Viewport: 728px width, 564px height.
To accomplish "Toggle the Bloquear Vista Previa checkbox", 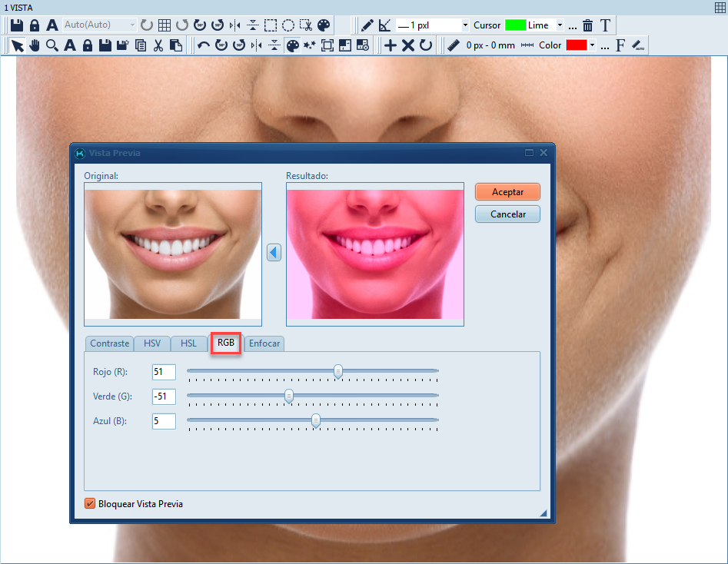I will tap(90, 504).
